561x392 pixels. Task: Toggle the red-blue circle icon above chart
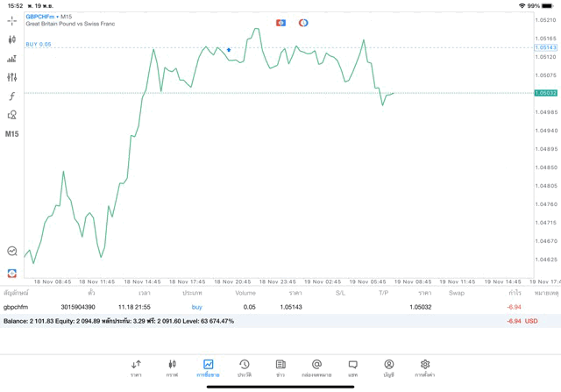303,23
